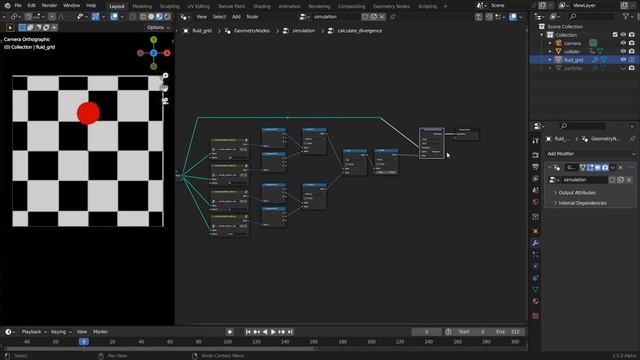Open node editor type selector
Screen dimensions: 640x360
pos(184,17)
